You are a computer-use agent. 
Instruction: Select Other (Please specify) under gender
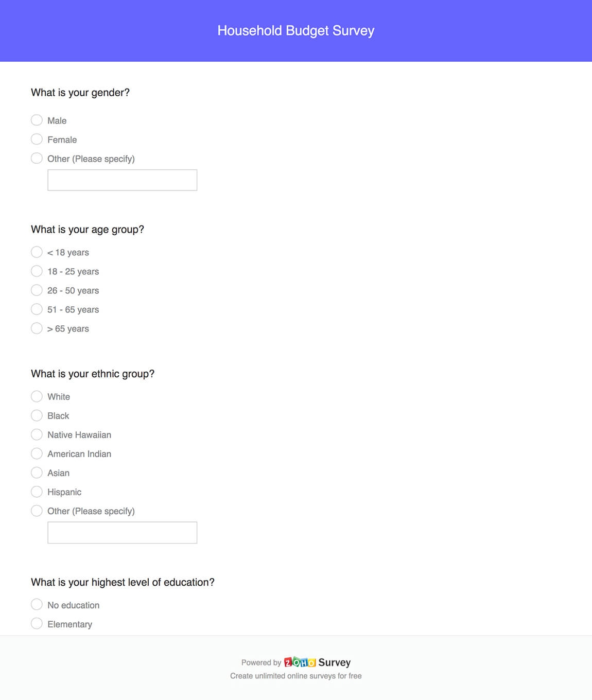tap(37, 159)
